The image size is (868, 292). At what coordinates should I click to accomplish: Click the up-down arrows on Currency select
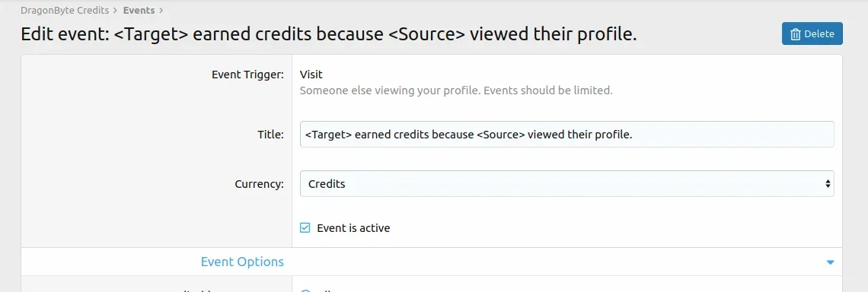828,183
